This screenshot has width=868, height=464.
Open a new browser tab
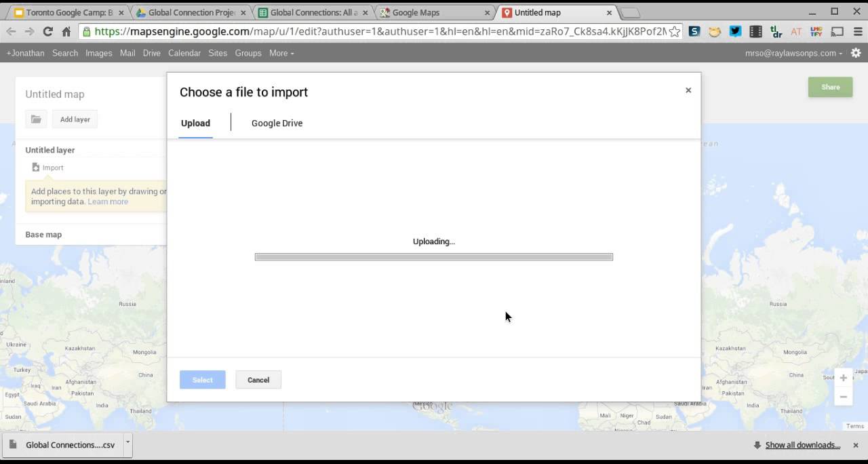point(630,13)
